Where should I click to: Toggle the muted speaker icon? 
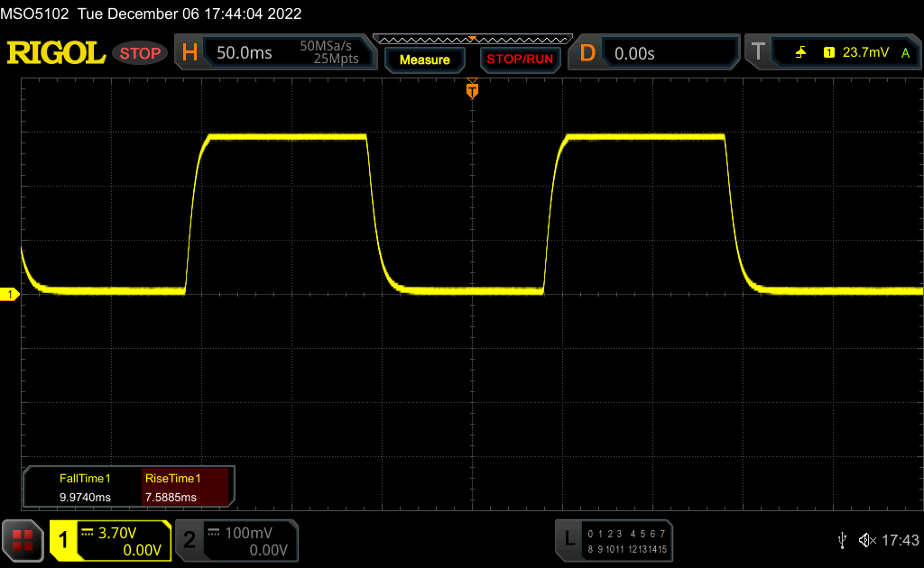867,540
